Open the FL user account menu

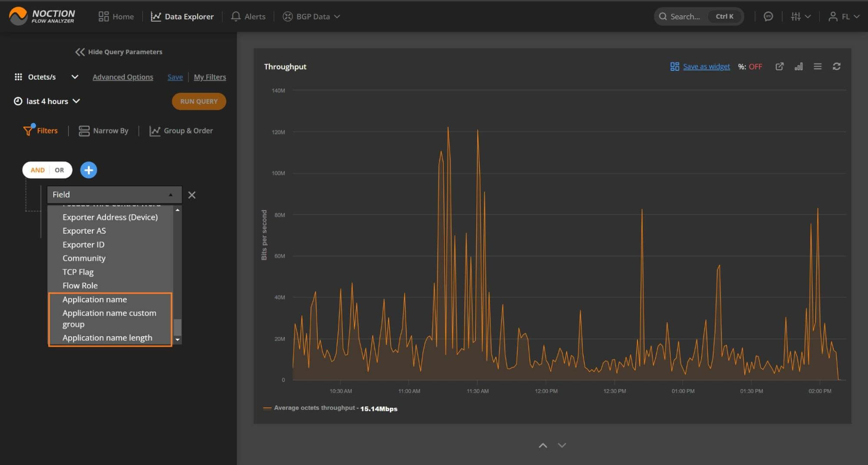(844, 16)
